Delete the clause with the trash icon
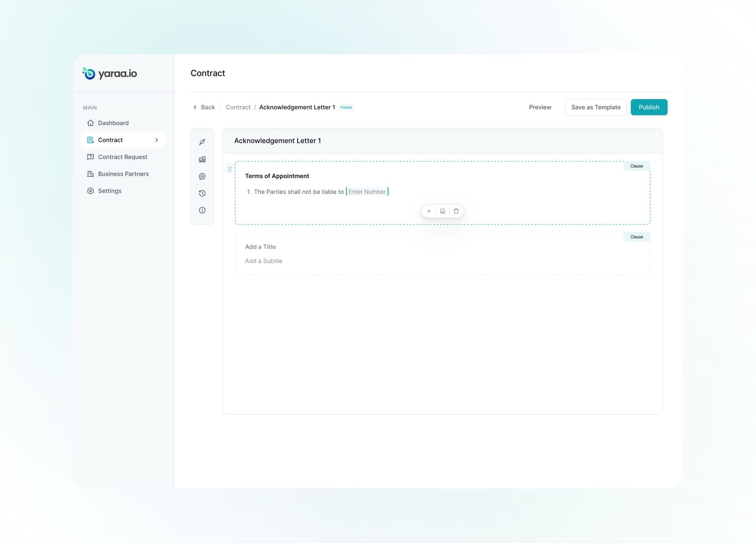This screenshot has height=543, width=756. tap(456, 211)
